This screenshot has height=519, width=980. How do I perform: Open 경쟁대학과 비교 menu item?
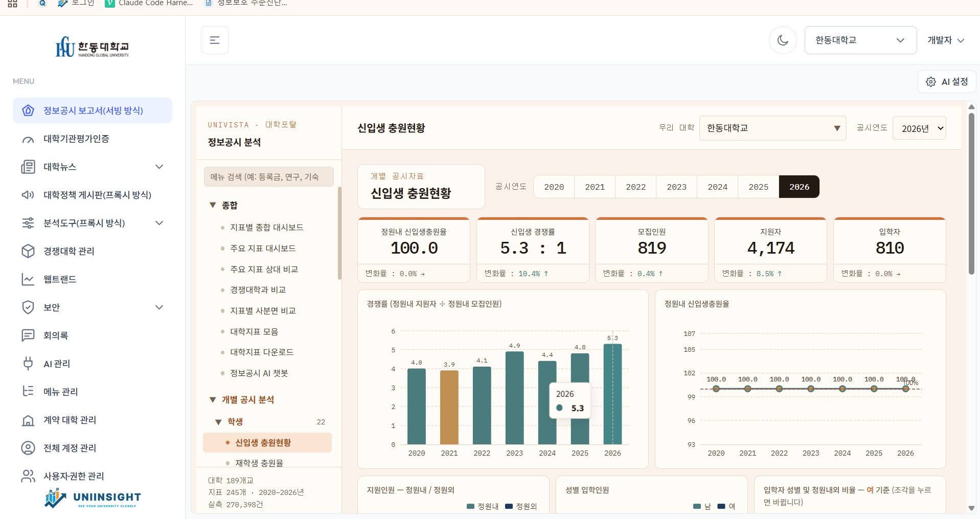(x=258, y=290)
